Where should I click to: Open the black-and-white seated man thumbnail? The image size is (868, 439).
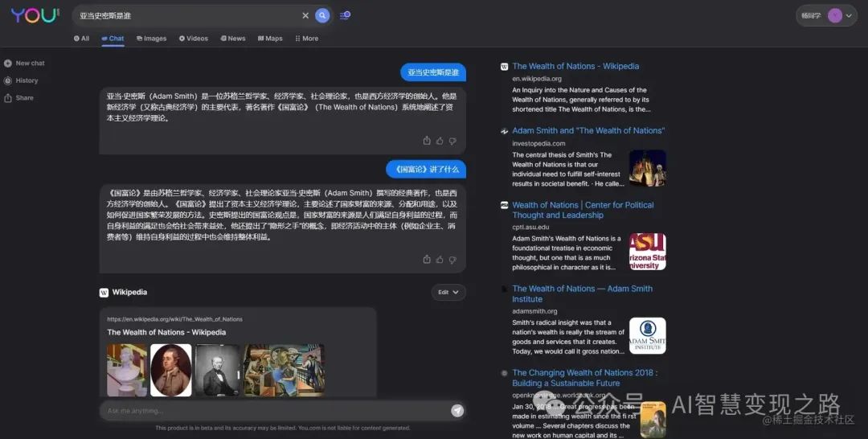pyautogui.click(x=218, y=370)
